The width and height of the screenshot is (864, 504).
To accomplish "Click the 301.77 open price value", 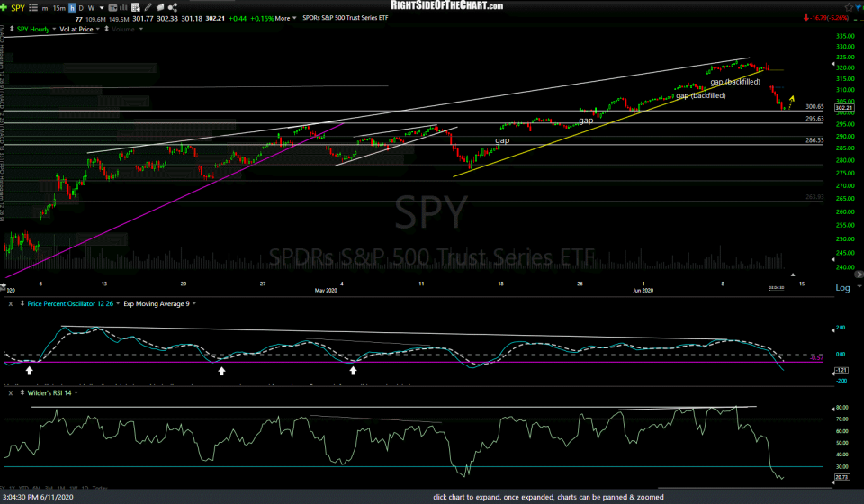I will pos(143,18).
